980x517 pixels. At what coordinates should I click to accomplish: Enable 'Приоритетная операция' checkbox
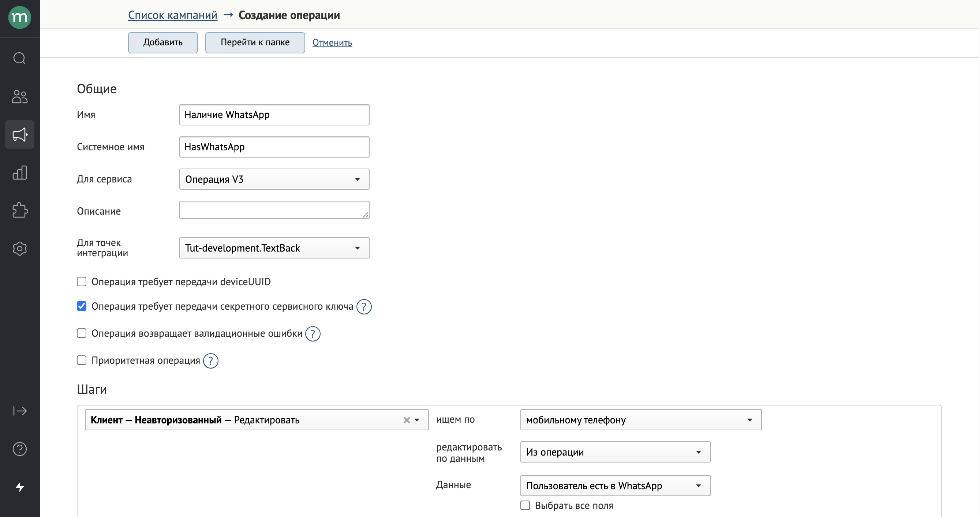pos(81,361)
